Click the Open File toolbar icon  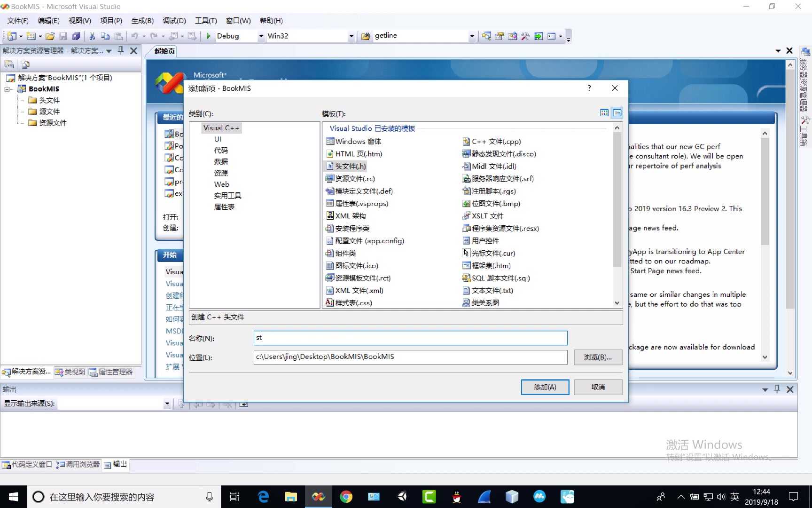coord(50,36)
